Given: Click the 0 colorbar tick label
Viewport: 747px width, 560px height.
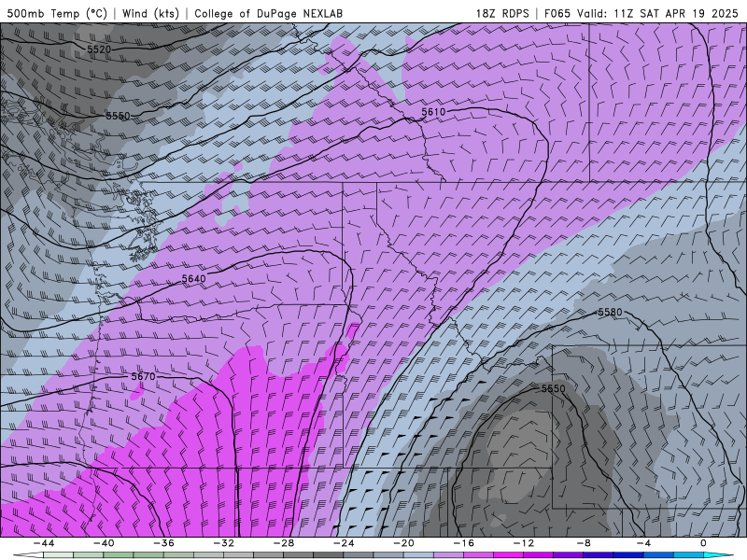Looking at the screenshot, I should point(704,543).
